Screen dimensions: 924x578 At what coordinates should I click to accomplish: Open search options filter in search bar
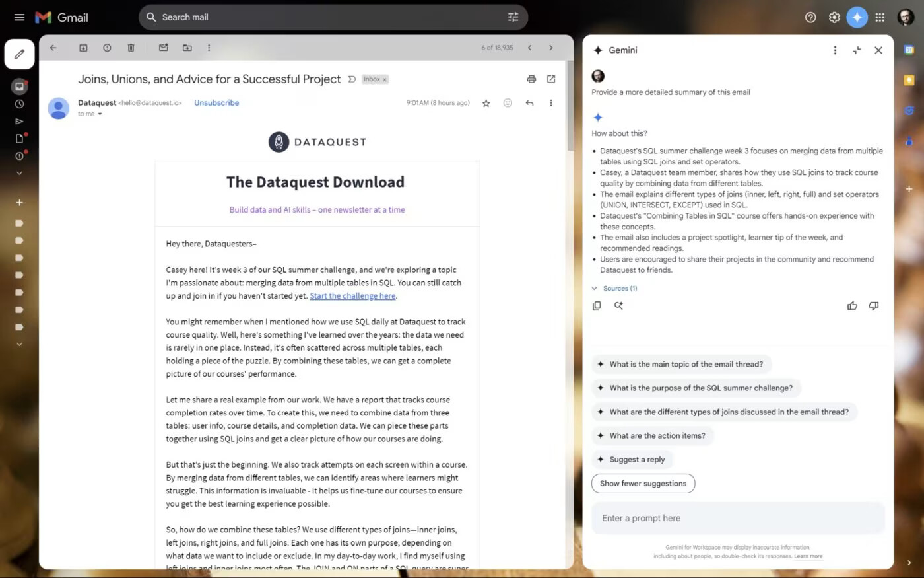coord(513,17)
